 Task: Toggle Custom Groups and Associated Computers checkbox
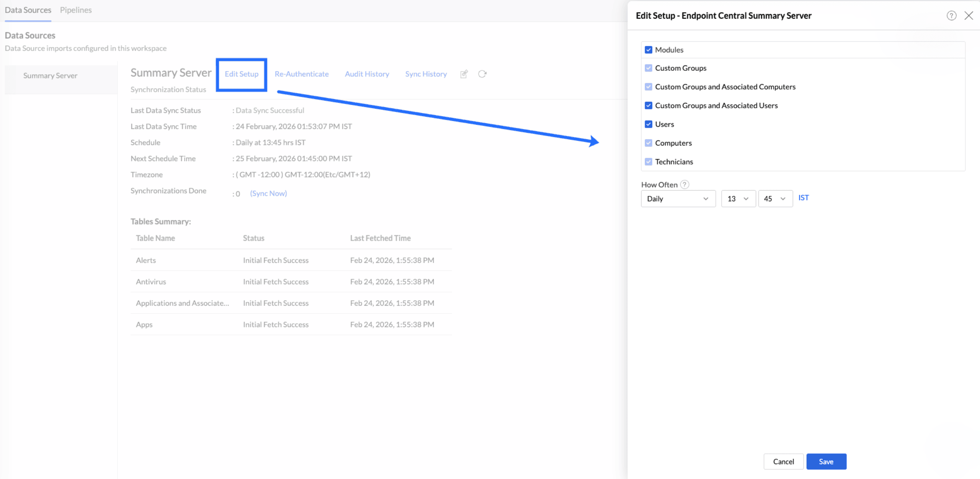(648, 87)
